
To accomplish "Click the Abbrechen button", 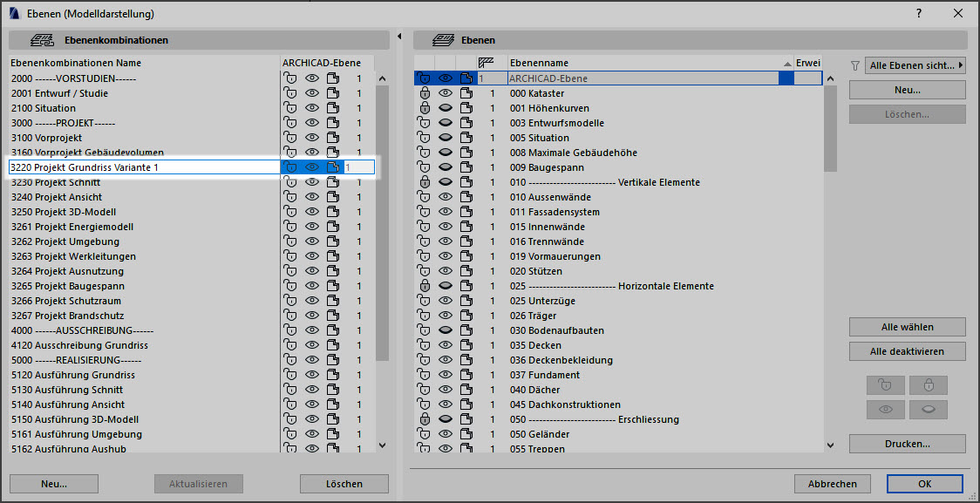I will 832,484.
